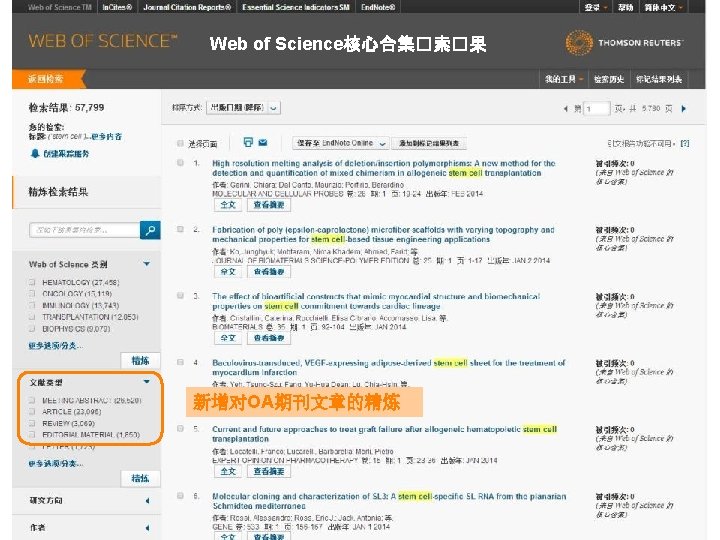The height and width of the screenshot is (540, 720).
Task: Tick the TRANSPLANTATION category checkbox
Action: [x=32, y=317]
